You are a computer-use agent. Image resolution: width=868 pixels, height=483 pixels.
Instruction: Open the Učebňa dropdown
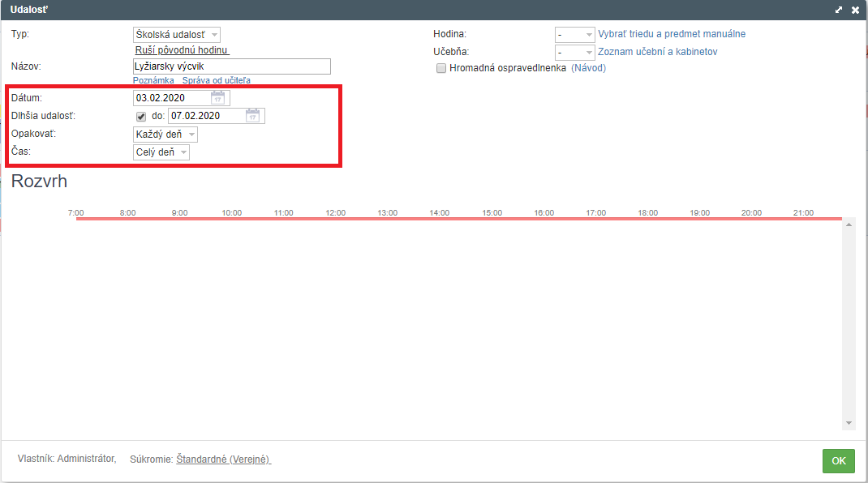574,52
